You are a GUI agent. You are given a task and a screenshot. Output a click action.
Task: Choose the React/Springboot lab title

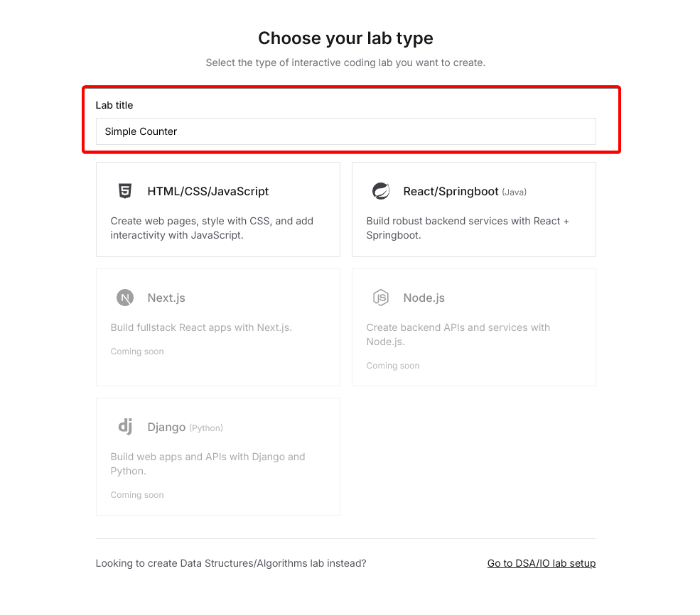pos(451,191)
